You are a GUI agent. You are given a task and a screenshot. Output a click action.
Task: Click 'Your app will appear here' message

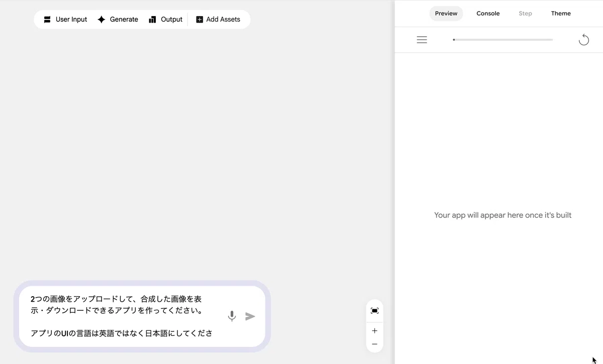click(x=503, y=215)
